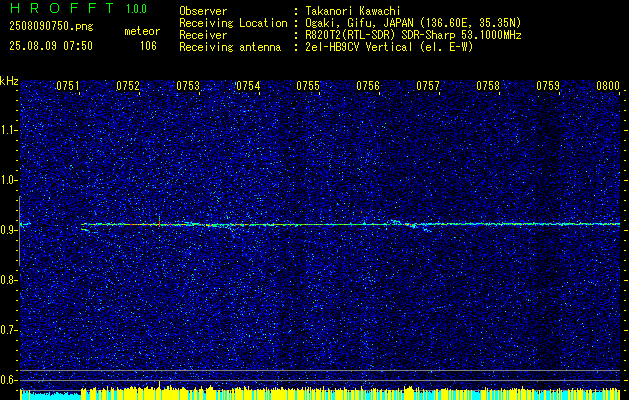Click time marker 0754
The height and width of the screenshot is (400, 629).
[248, 86]
